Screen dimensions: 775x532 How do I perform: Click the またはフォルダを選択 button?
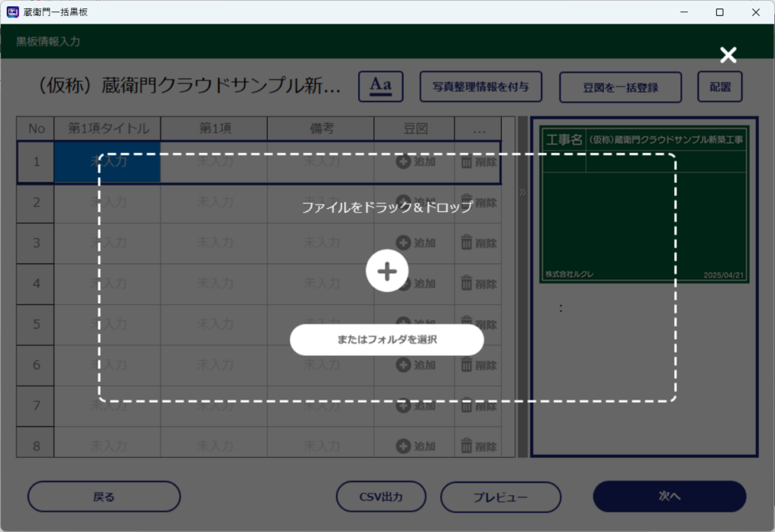(387, 340)
